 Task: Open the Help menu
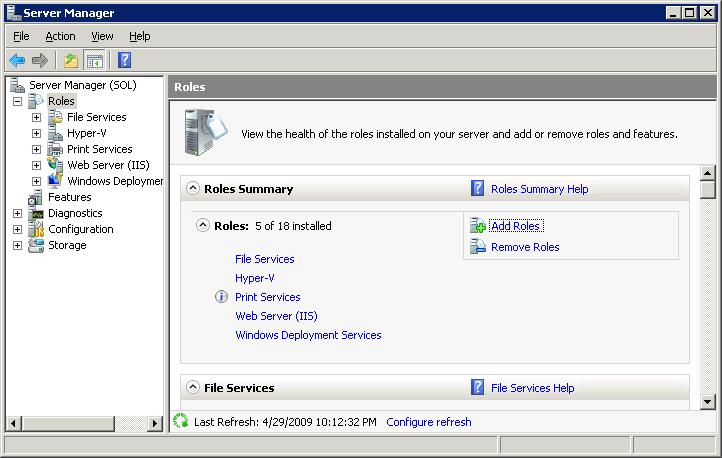[x=140, y=36]
